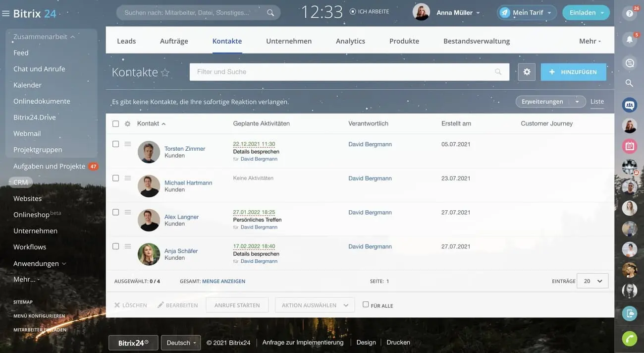
Task: Click Torsten Zimmer's contact photo
Action: pyautogui.click(x=149, y=152)
